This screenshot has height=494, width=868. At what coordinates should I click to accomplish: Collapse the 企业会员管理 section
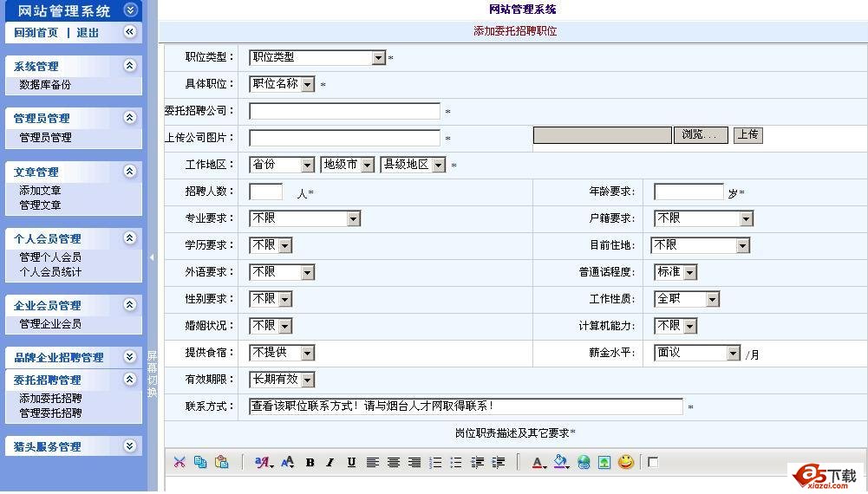129,304
